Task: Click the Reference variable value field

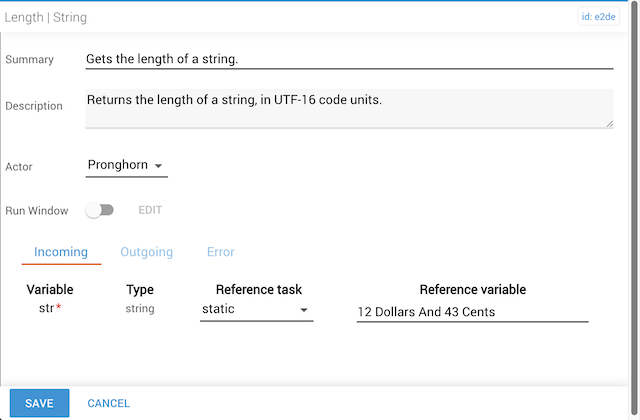Action: tap(472, 312)
